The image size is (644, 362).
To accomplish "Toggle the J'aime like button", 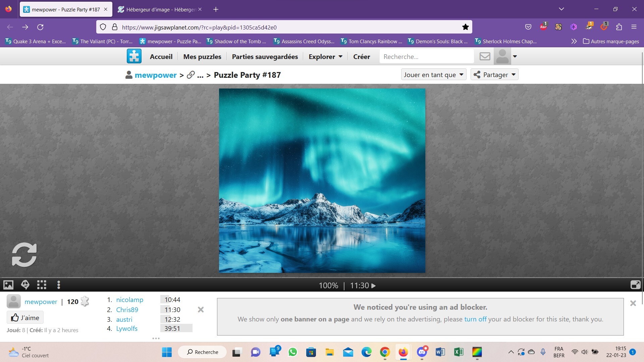I will (25, 317).
